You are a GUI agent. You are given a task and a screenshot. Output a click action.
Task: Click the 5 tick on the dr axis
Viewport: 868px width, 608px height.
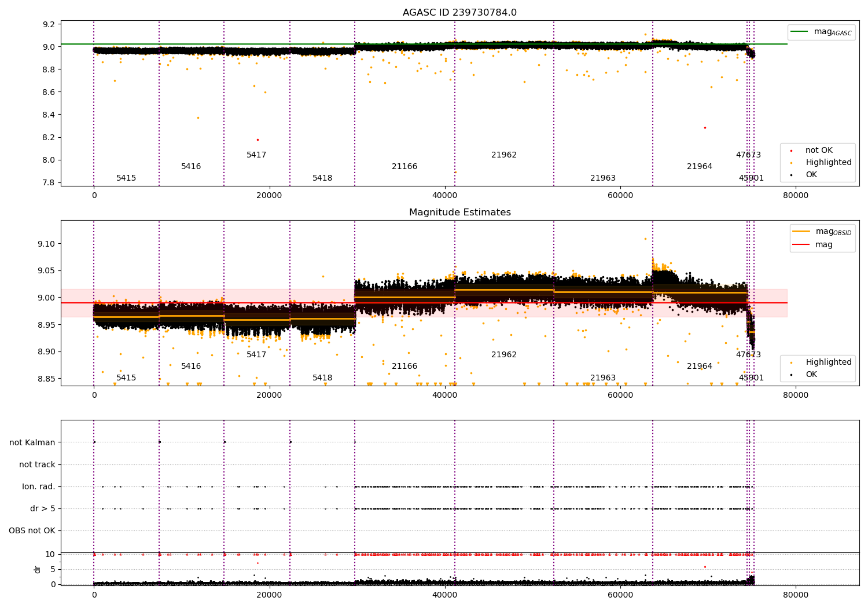click(x=53, y=569)
